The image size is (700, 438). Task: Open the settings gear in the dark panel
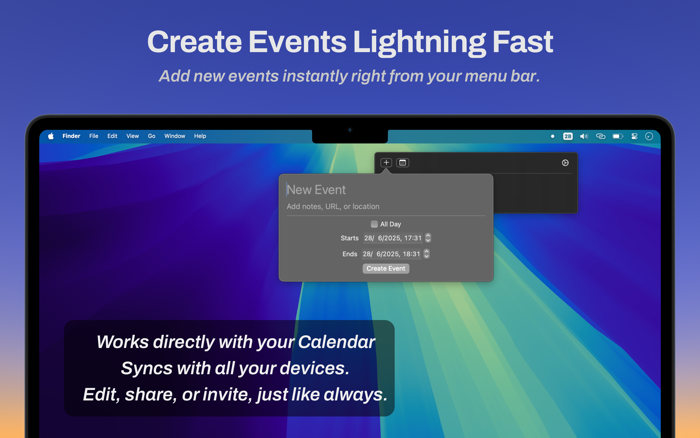coord(565,163)
